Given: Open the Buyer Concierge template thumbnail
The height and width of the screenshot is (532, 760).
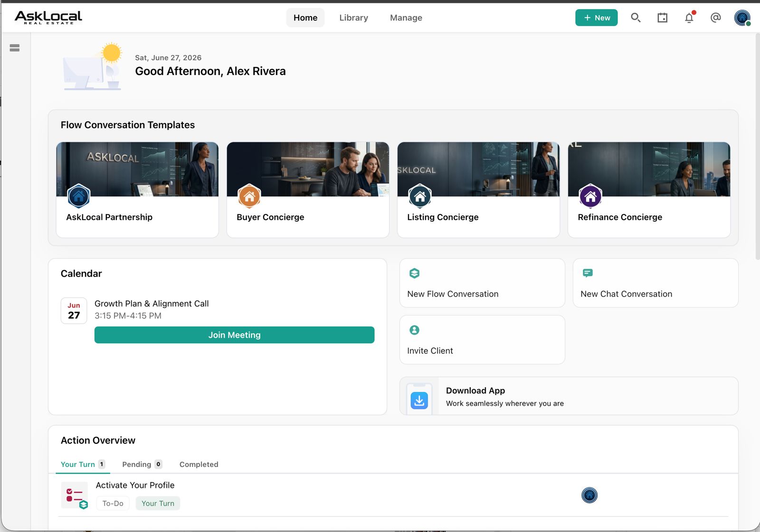Looking at the screenshot, I should [x=308, y=169].
